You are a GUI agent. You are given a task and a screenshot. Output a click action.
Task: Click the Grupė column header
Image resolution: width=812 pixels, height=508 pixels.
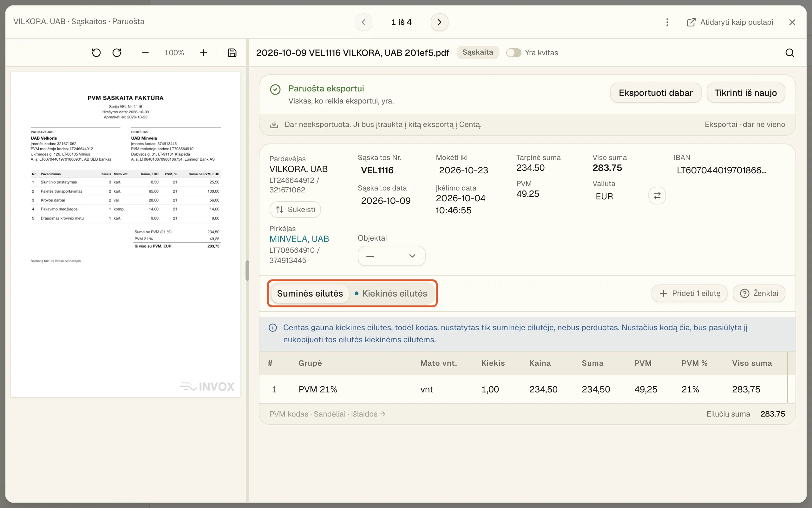(x=310, y=363)
